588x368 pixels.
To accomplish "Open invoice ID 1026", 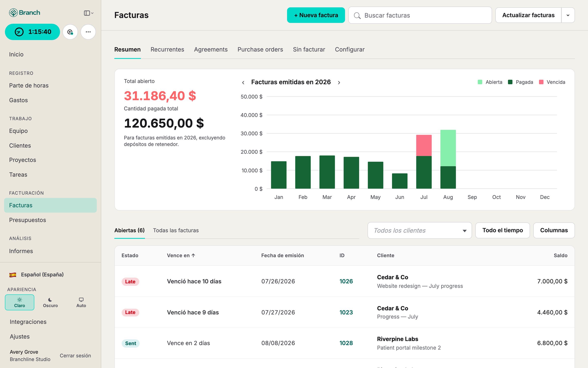I will [x=346, y=281].
